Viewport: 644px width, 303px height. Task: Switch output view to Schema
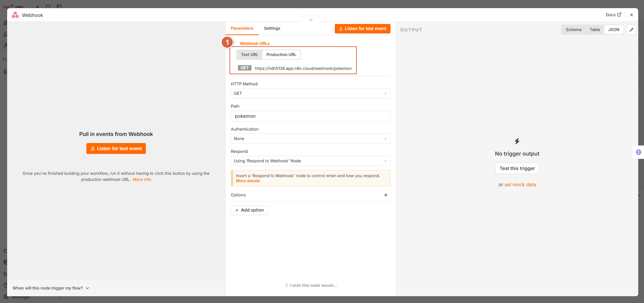(x=573, y=30)
